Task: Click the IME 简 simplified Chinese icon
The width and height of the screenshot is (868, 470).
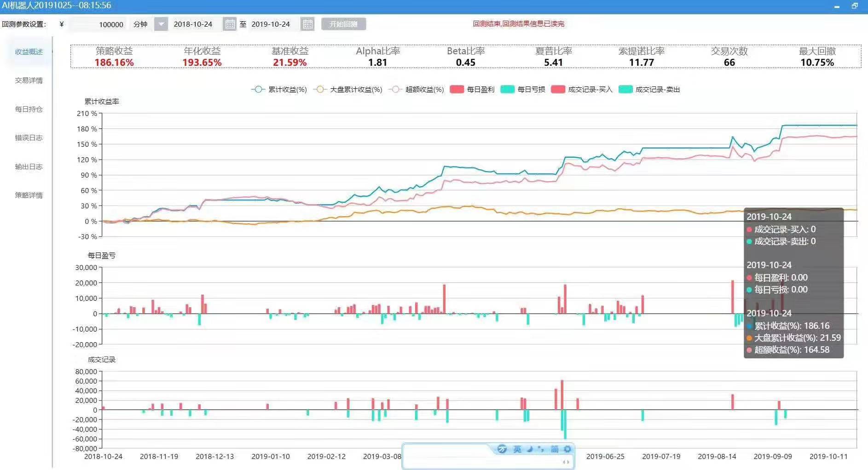Action: click(x=555, y=449)
